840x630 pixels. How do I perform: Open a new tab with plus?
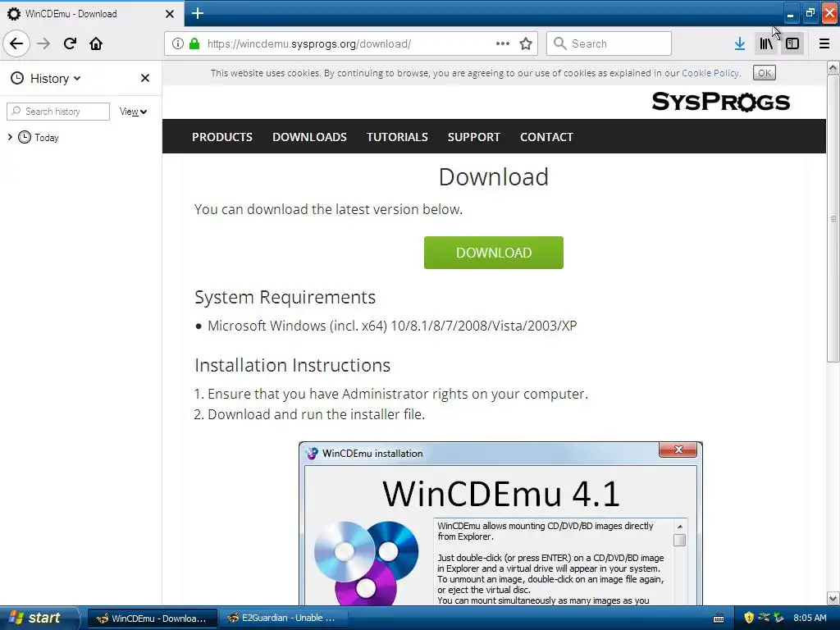tap(198, 13)
